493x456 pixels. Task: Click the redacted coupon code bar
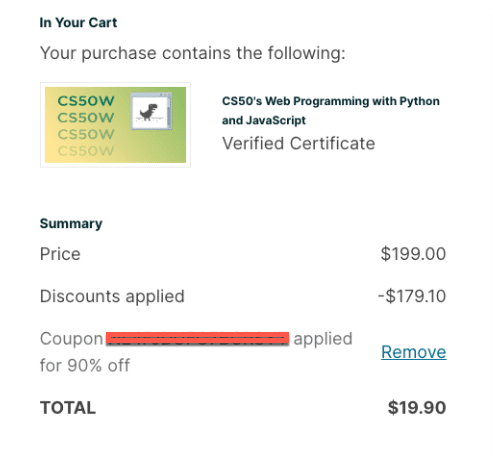(x=197, y=338)
